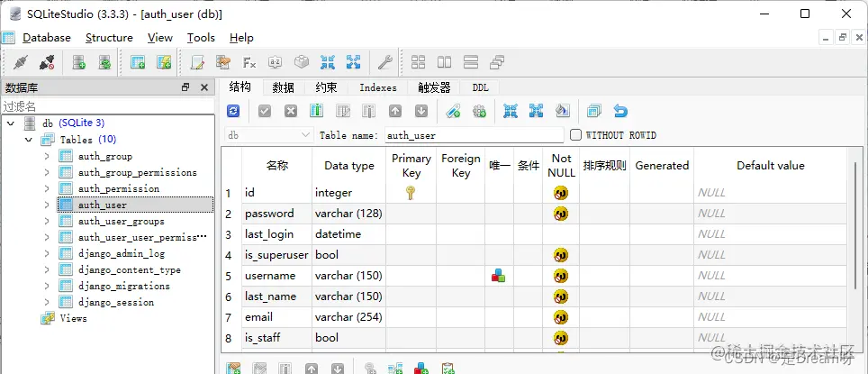868x374 pixels.
Task: Click the Refresh database schema icon
Action: 104,62
